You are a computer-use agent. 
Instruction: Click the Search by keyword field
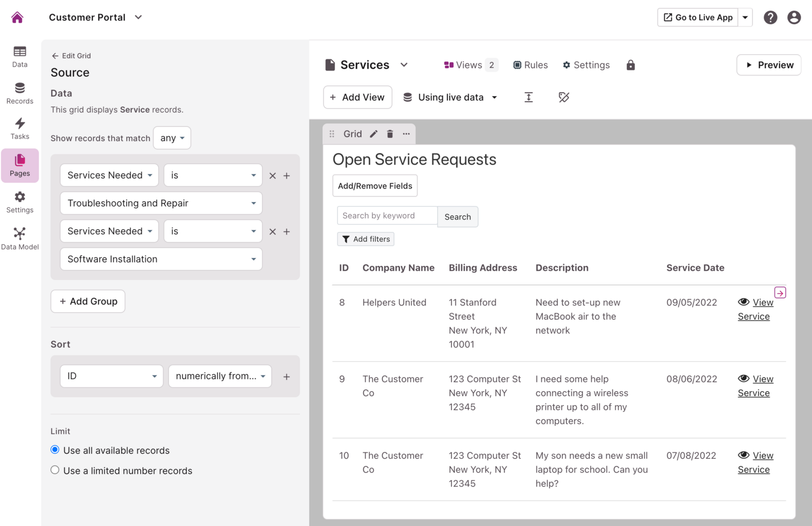pyautogui.click(x=387, y=216)
